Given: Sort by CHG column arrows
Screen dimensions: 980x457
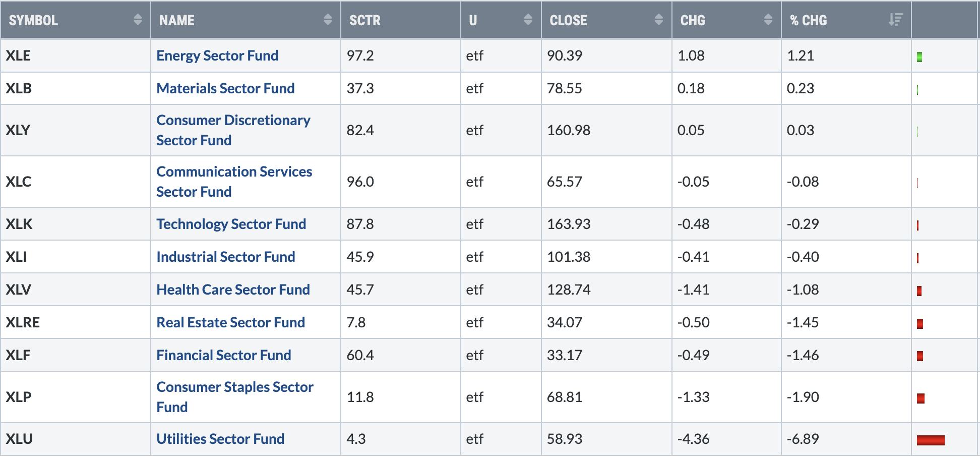Looking at the screenshot, I should (768, 20).
